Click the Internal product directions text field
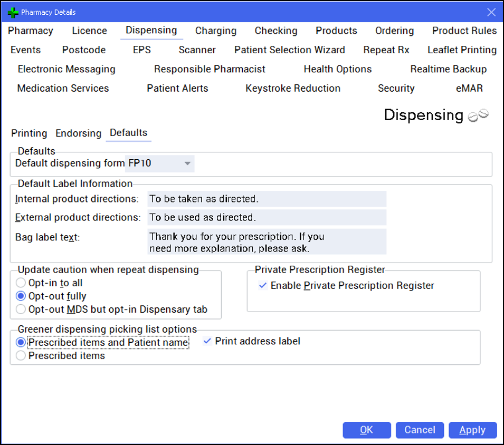This screenshot has width=504, height=445. [x=267, y=199]
